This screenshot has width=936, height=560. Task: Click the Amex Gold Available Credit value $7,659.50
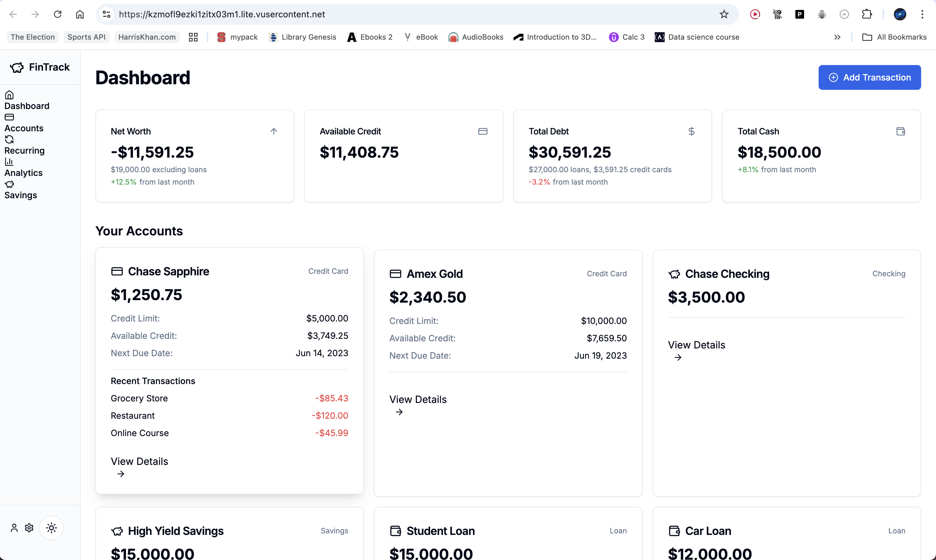click(607, 338)
